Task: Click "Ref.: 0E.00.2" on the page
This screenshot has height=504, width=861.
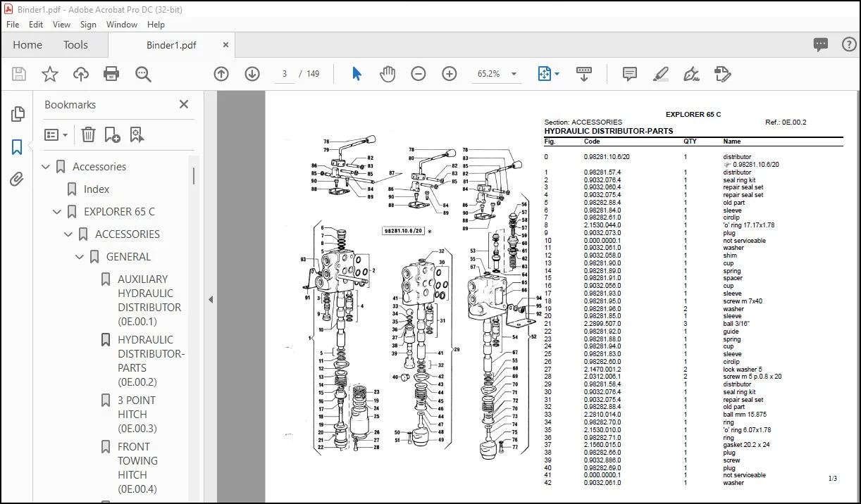Action: [786, 122]
